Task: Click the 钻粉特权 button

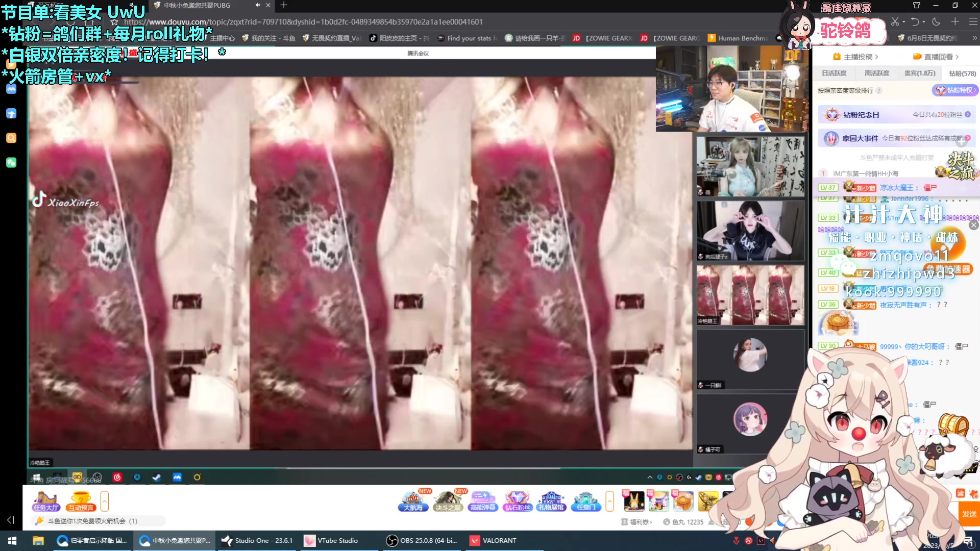Action: click(x=955, y=90)
